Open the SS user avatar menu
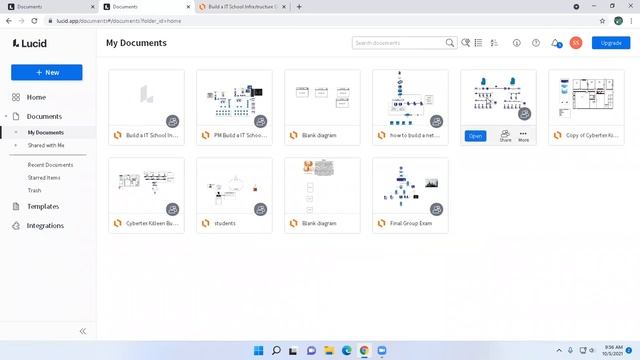640x360 pixels. (576, 43)
